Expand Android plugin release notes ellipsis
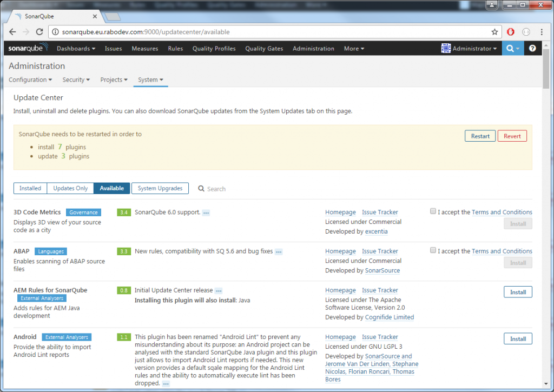This screenshot has height=392, width=554. pos(166,383)
